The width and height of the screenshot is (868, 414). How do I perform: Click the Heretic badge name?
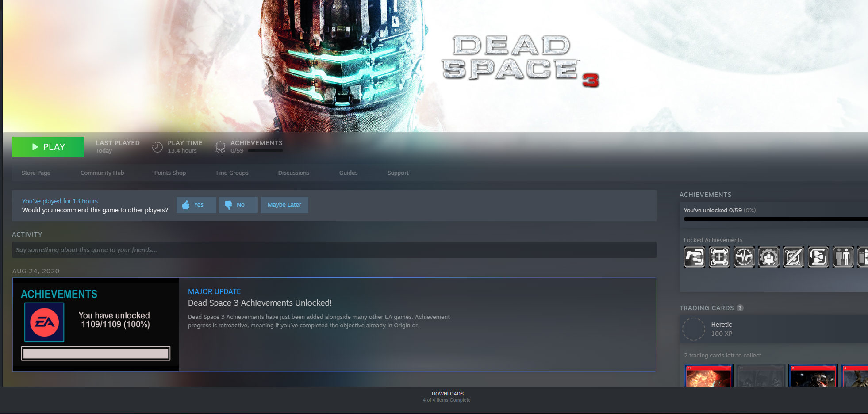click(722, 325)
